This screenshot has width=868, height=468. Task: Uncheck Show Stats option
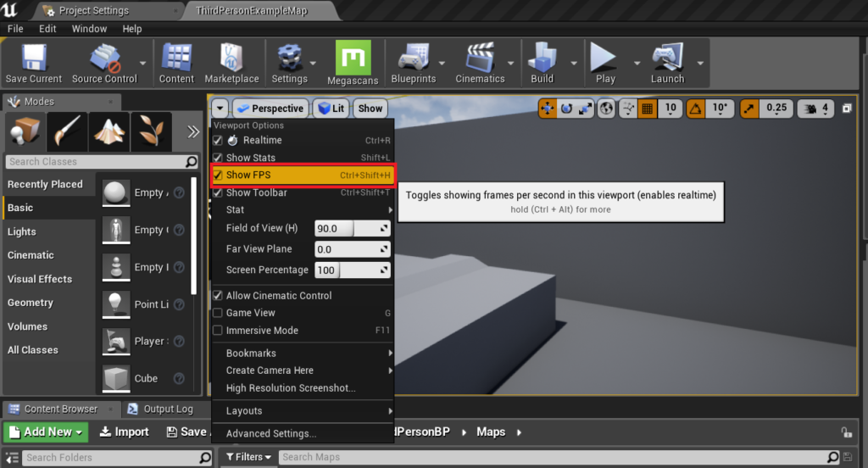pyautogui.click(x=218, y=158)
